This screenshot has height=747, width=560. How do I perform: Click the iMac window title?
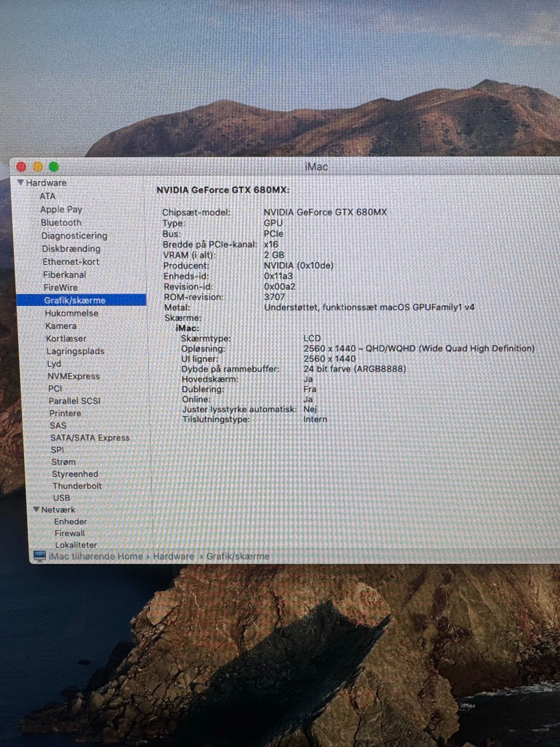[x=316, y=167]
